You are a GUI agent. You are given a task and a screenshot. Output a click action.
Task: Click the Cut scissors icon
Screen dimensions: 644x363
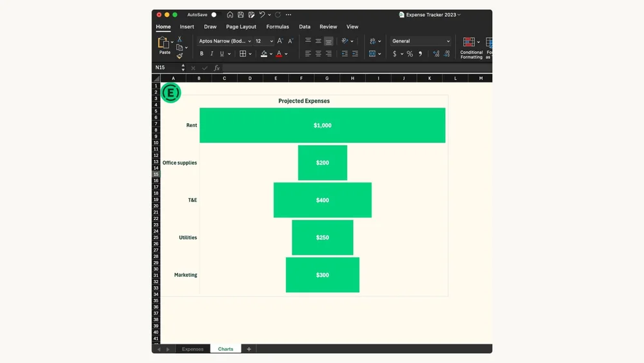click(x=180, y=39)
